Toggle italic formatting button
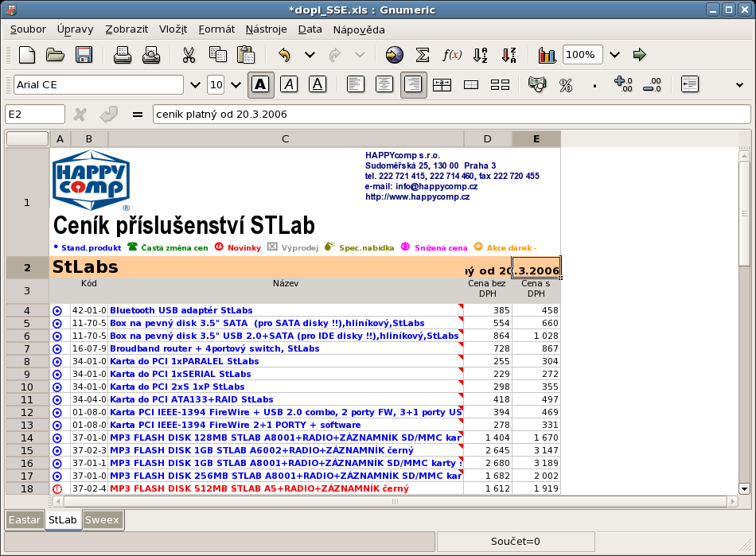Viewport: 756px width, 556px height. 289,85
